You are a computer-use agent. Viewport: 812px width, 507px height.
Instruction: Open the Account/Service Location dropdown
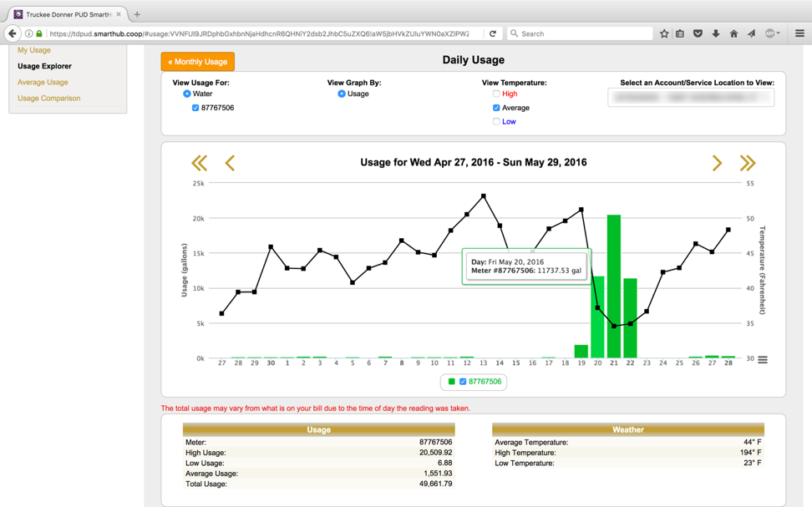(x=690, y=98)
